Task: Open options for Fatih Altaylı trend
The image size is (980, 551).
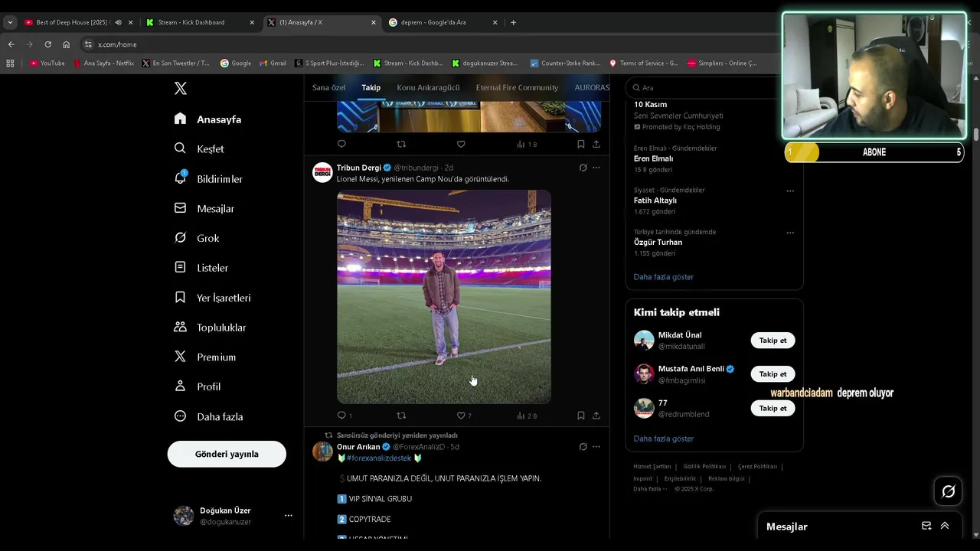Action: (x=790, y=191)
